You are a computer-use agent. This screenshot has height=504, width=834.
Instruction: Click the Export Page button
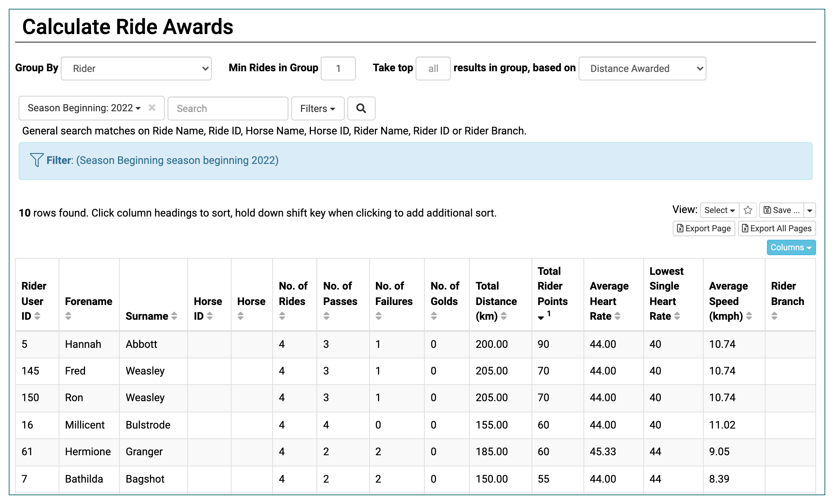704,228
